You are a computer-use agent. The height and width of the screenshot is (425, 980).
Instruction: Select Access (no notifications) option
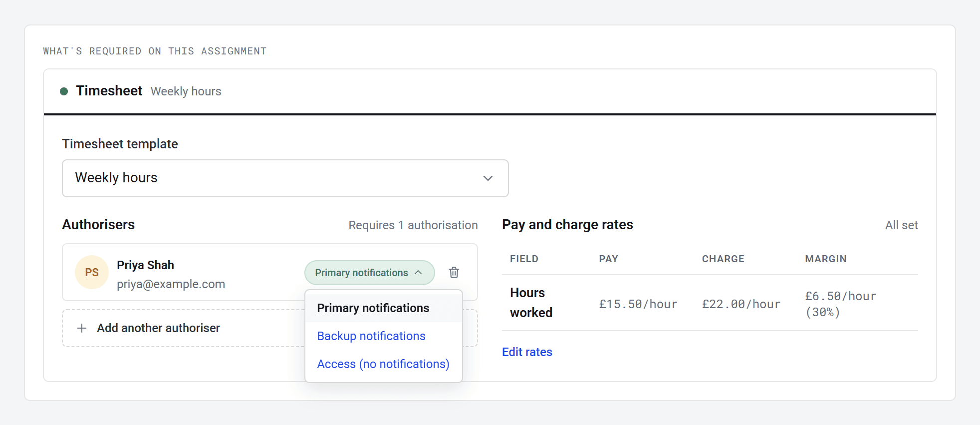pyautogui.click(x=384, y=364)
